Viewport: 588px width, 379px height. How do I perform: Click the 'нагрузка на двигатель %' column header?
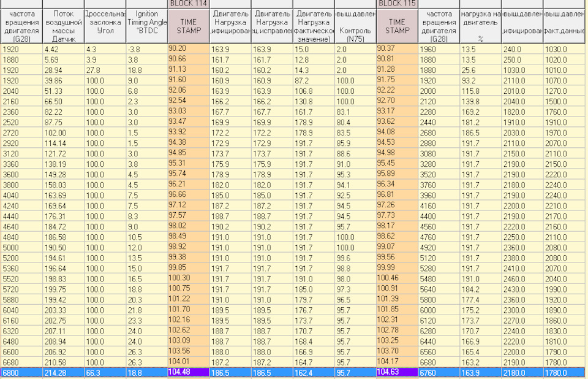tap(480, 26)
